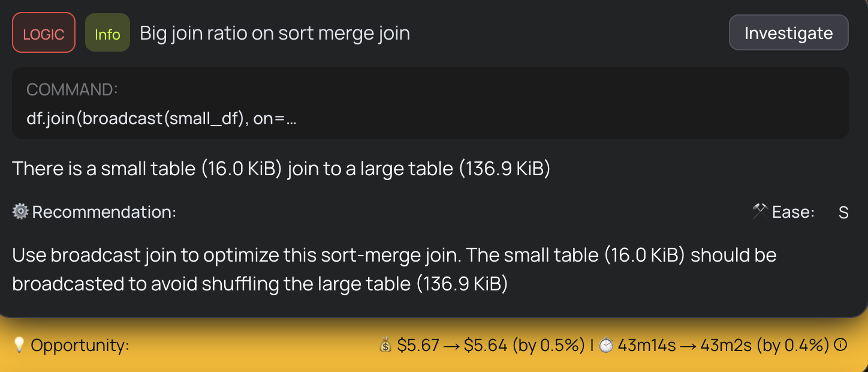
Task: Expand the Opportunity details via the info icon
Action: 842,345
